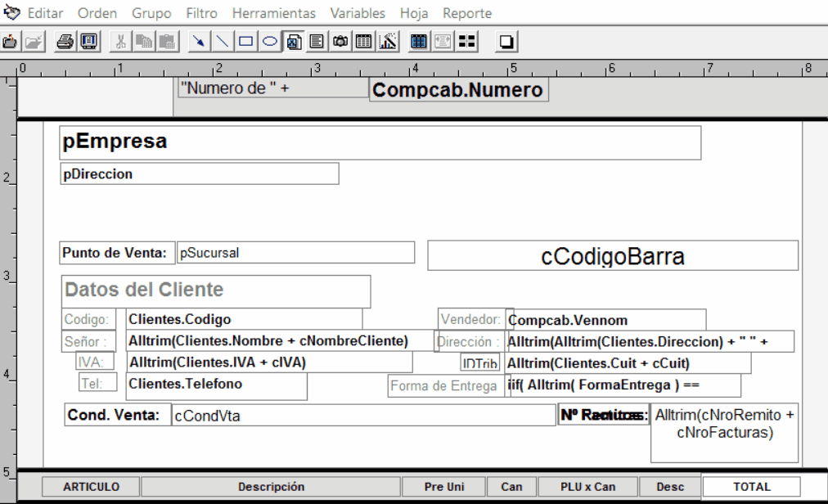
Task: Select the Tel: label
Action: (x=97, y=383)
